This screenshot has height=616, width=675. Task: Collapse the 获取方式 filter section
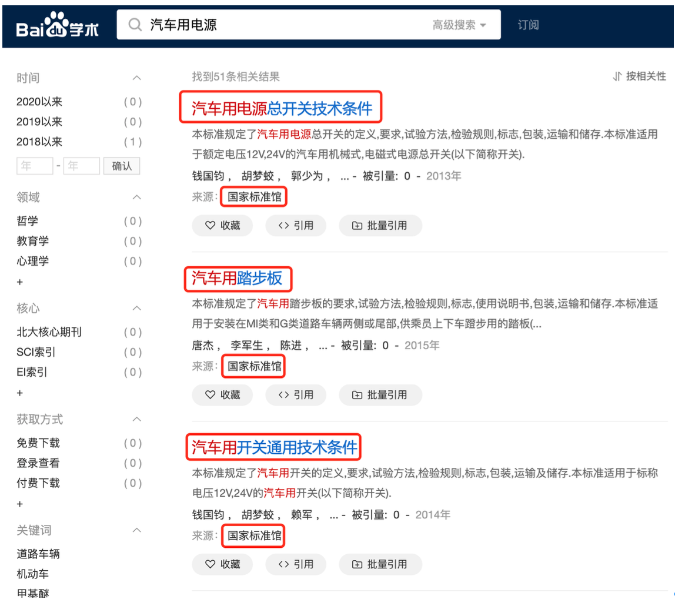pyautogui.click(x=137, y=419)
